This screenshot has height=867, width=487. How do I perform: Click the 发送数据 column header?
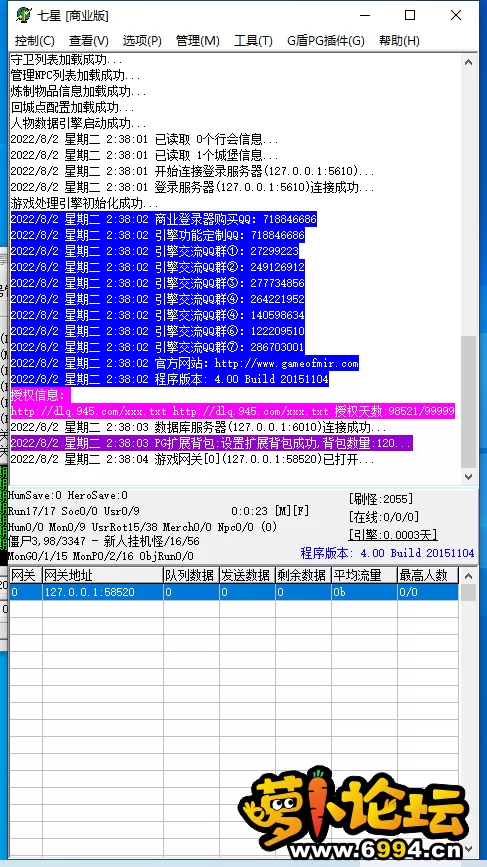coord(247,576)
